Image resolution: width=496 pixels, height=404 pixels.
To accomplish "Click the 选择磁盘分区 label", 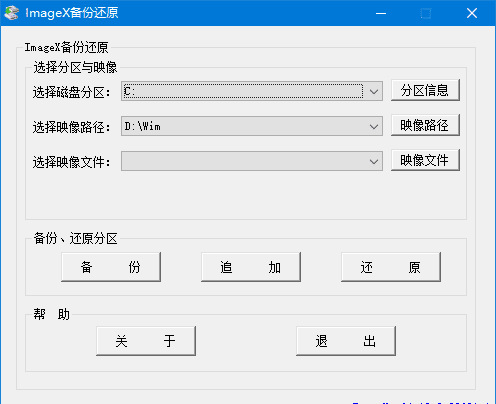I will 71,92.
